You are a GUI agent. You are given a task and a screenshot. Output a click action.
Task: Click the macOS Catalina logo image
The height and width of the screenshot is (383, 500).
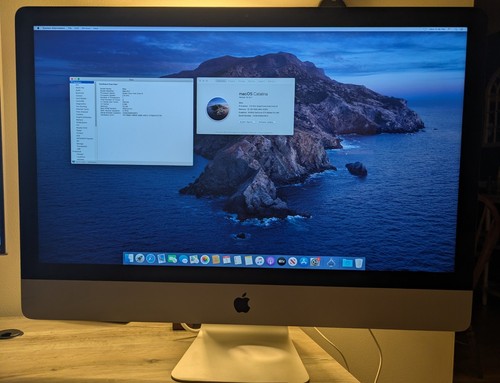218,108
